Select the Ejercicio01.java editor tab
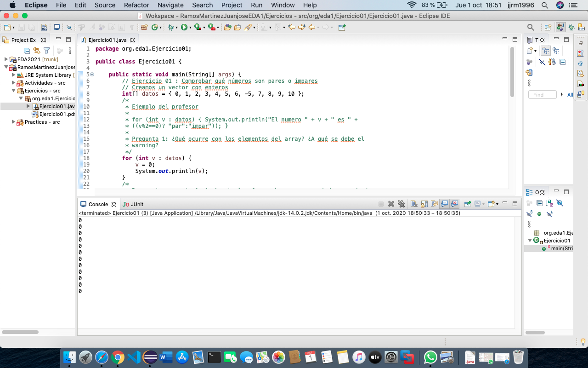 pos(107,40)
